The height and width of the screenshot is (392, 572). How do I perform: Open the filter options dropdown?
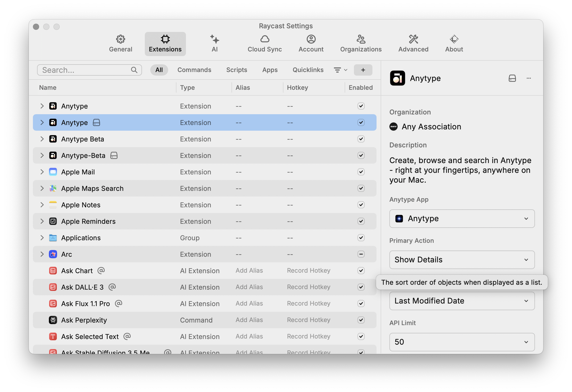point(341,70)
